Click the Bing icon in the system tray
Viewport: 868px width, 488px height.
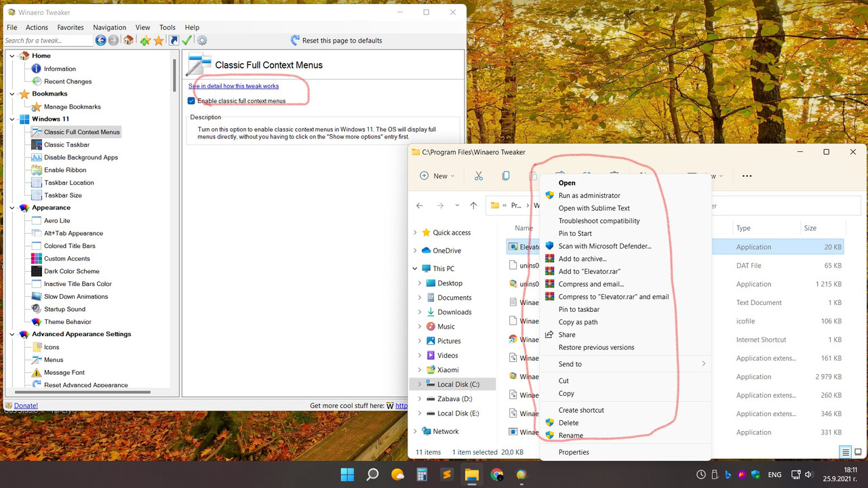click(728, 474)
